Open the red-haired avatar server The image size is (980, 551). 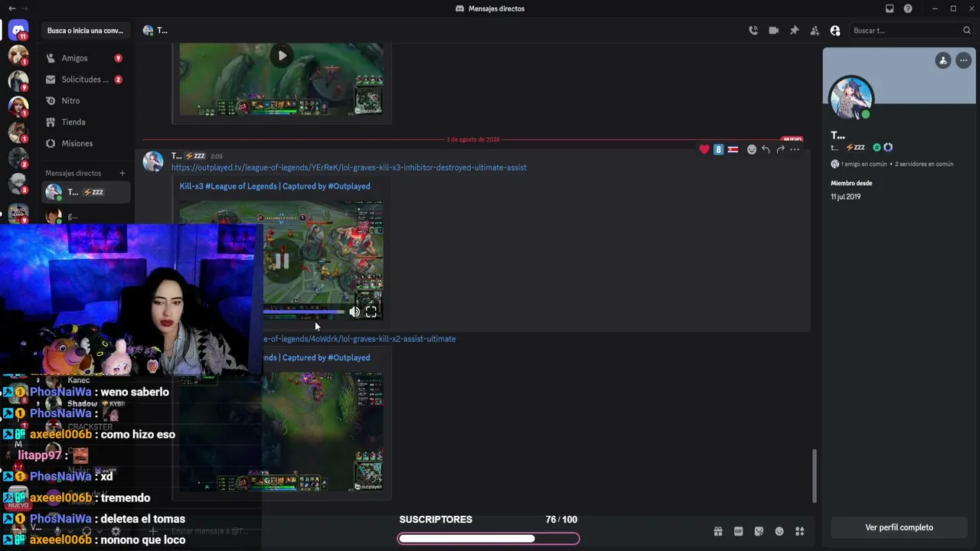click(x=18, y=106)
